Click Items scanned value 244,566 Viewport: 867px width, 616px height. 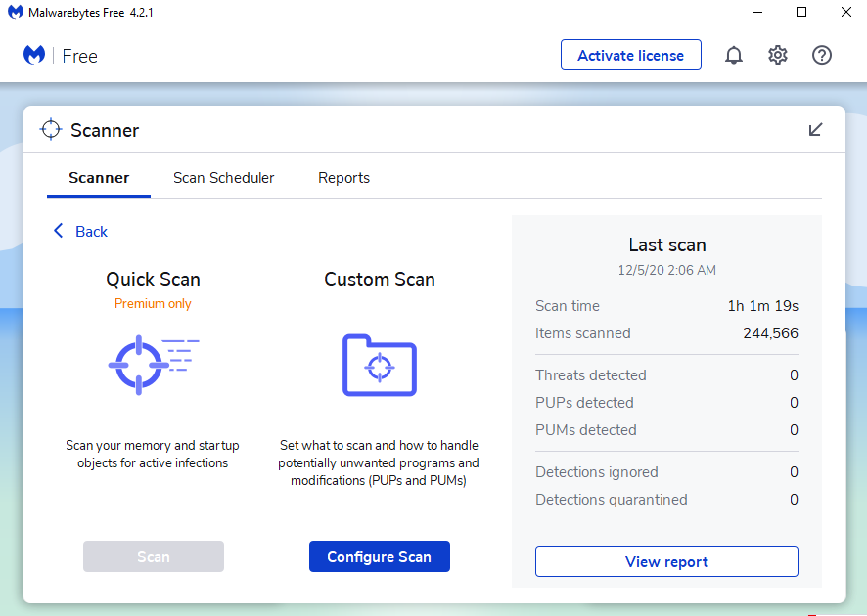pyautogui.click(x=770, y=333)
